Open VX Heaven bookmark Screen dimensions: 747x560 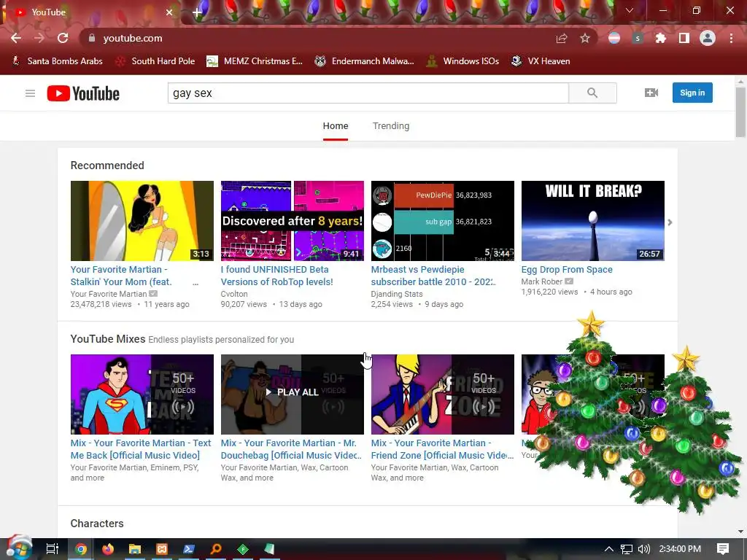click(x=541, y=61)
